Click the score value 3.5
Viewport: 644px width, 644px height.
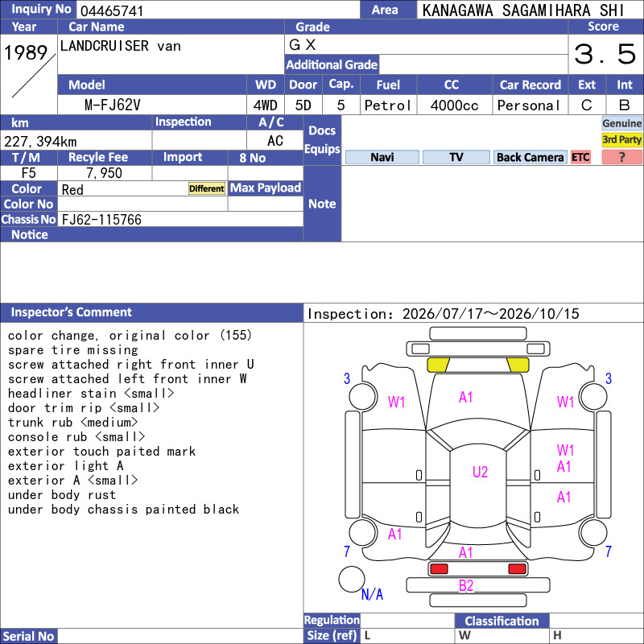coord(605,54)
